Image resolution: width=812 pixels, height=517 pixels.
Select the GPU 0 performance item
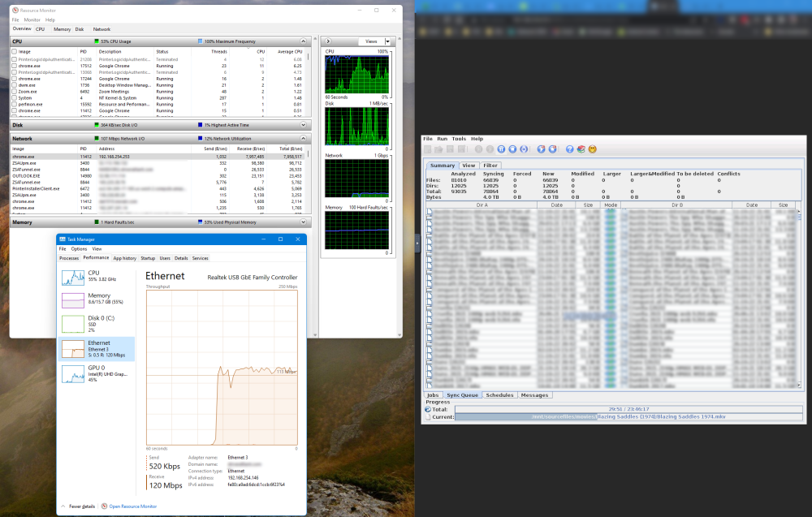pos(97,373)
